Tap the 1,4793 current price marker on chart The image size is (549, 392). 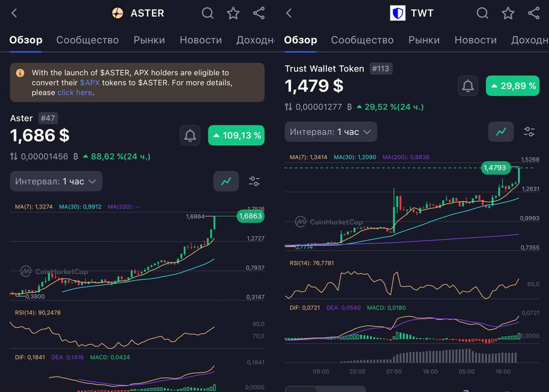[x=495, y=168]
